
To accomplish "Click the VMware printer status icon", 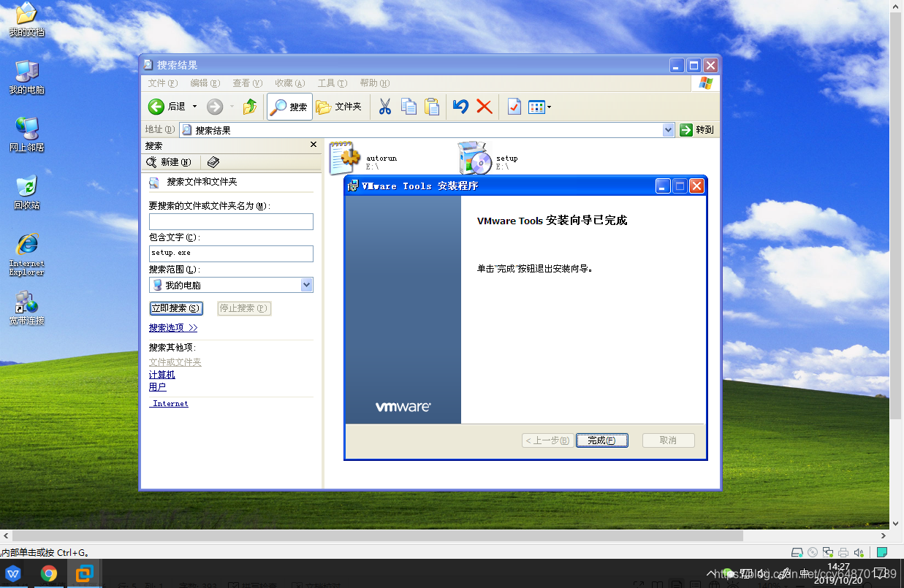I will point(843,552).
